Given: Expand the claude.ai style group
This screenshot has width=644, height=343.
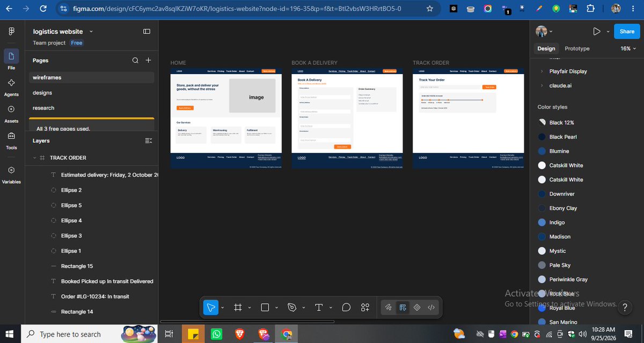Looking at the screenshot, I should tap(542, 85).
